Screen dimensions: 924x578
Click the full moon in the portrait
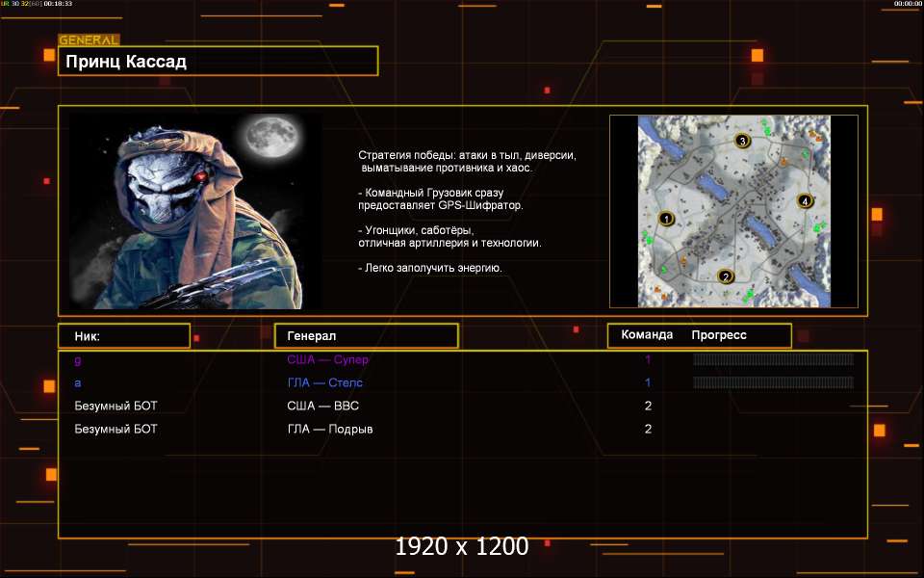coord(271,137)
